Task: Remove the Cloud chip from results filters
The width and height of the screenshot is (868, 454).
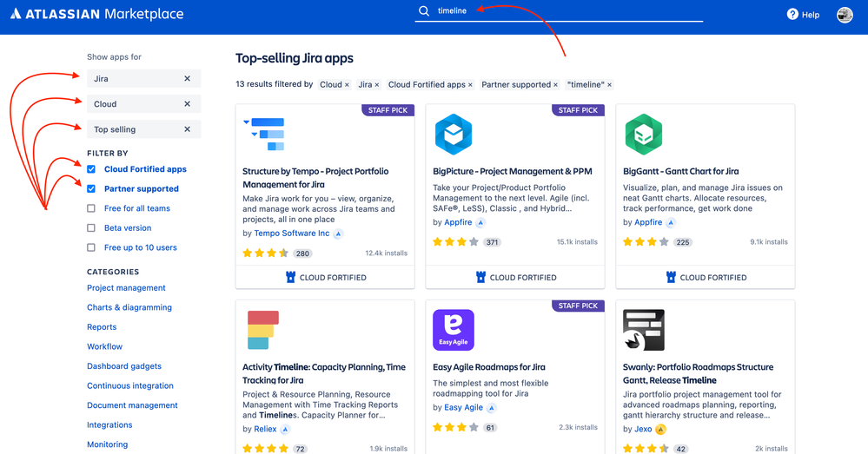Action: click(347, 84)
